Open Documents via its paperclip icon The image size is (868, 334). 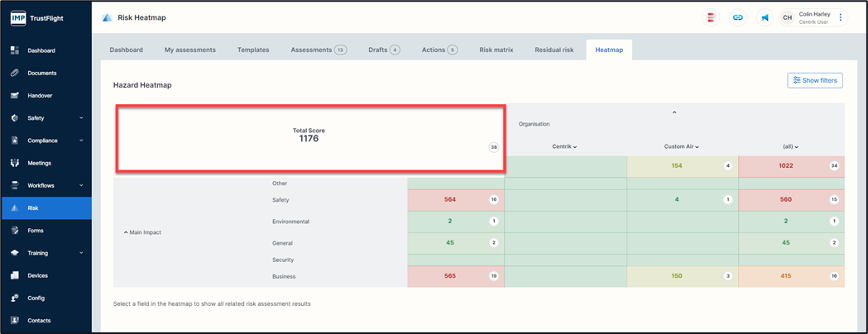coord(15,73)
